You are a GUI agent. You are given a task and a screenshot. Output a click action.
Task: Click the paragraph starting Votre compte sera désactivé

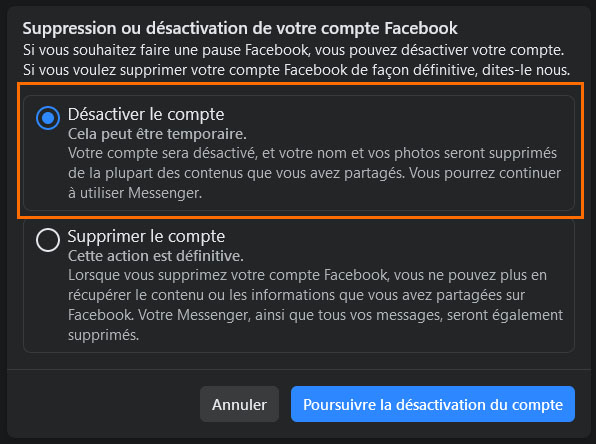click(x=314, y=173)
